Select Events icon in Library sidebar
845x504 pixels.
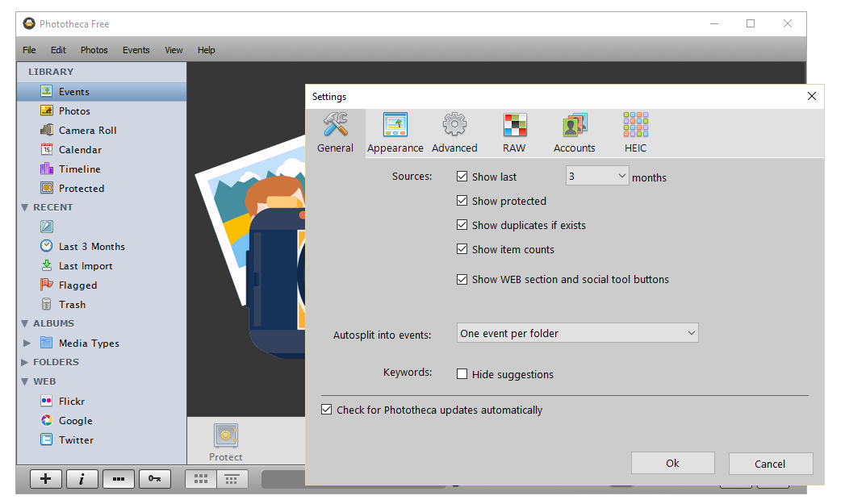tap(47, 91)
